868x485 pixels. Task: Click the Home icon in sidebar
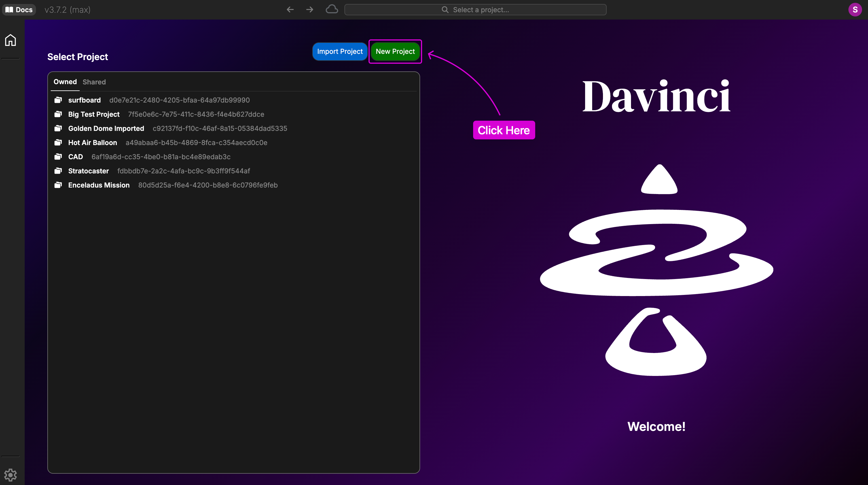(10, 40)
